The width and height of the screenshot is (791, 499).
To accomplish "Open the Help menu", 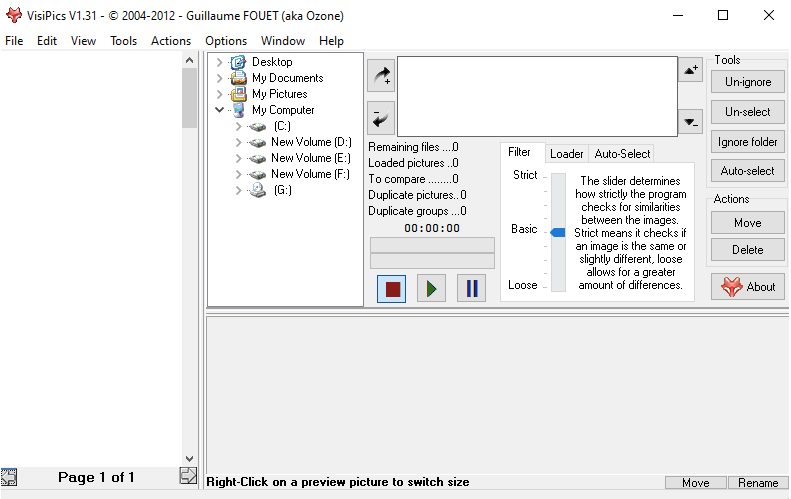I will pos(331,41).
